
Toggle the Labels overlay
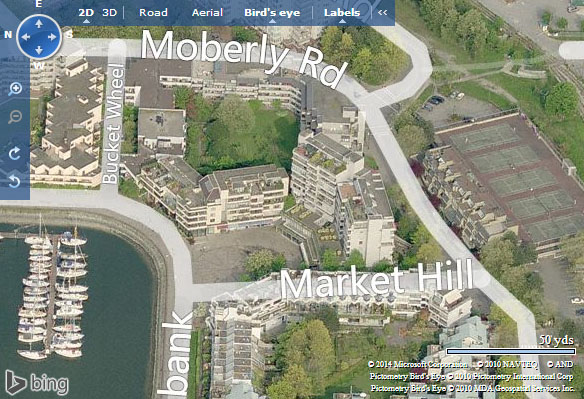pyautogui.click(x=342, y=12)
